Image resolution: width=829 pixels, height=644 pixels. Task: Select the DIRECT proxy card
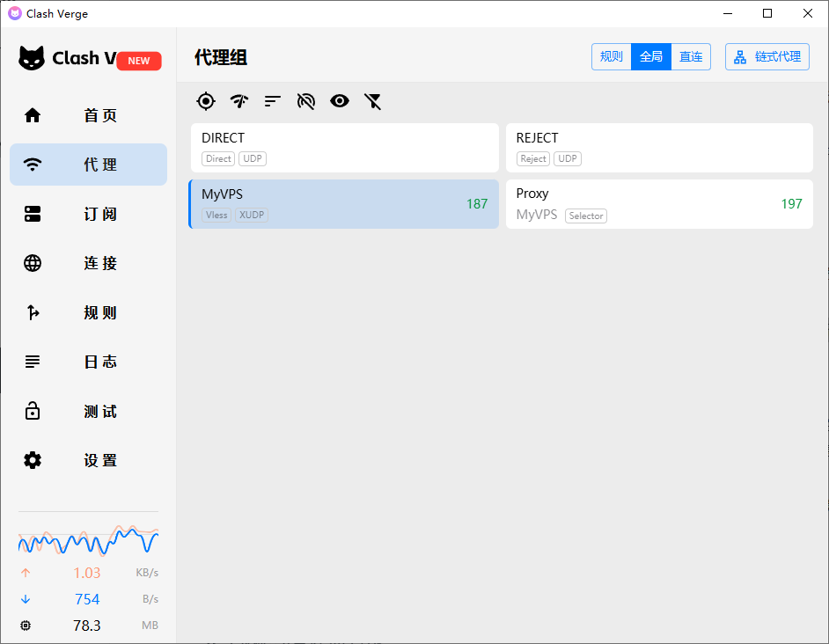coord(345,148)
